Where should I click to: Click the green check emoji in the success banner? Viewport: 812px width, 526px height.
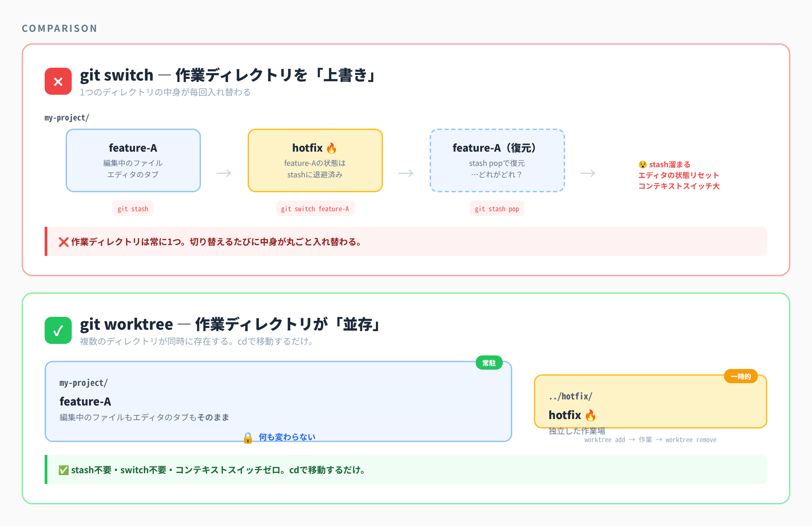point(64,470)
